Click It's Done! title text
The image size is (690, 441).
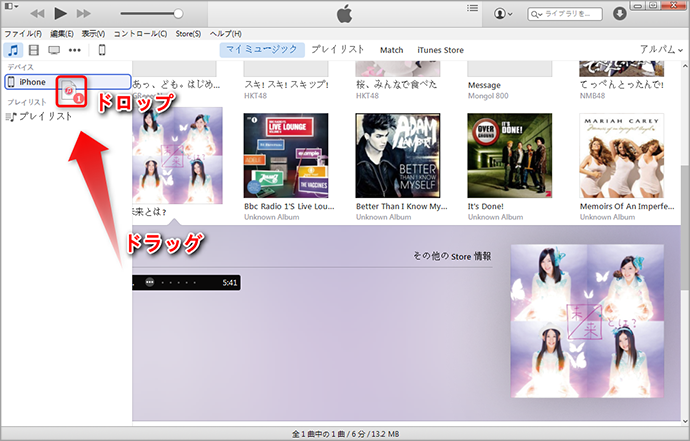(x=485, y=206)
